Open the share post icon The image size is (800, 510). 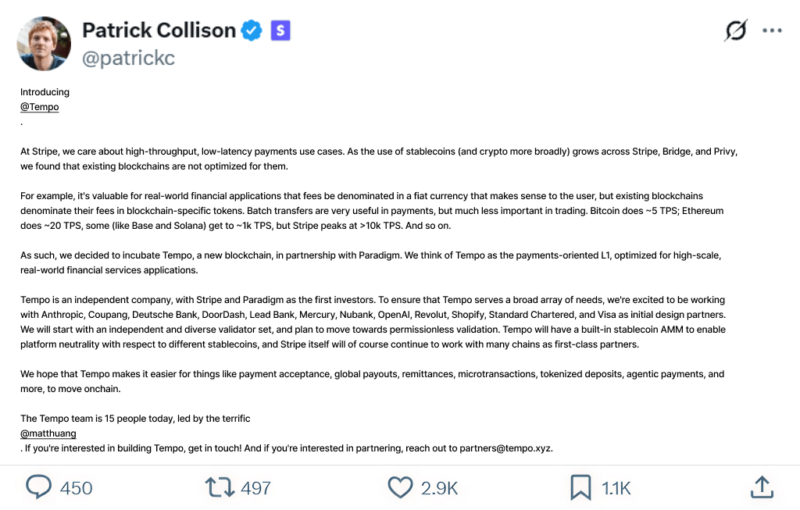[761, 487]
